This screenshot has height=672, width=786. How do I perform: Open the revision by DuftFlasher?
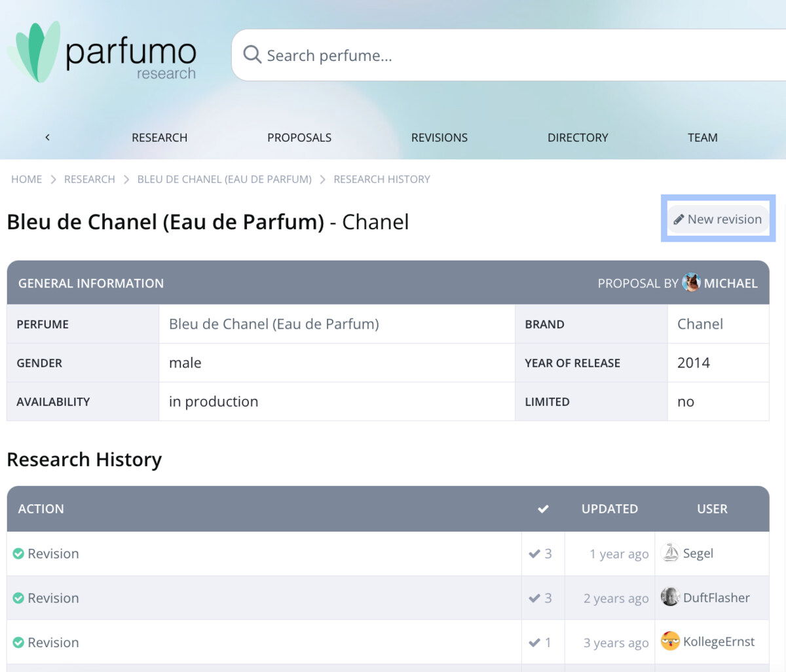pos(53,598)
